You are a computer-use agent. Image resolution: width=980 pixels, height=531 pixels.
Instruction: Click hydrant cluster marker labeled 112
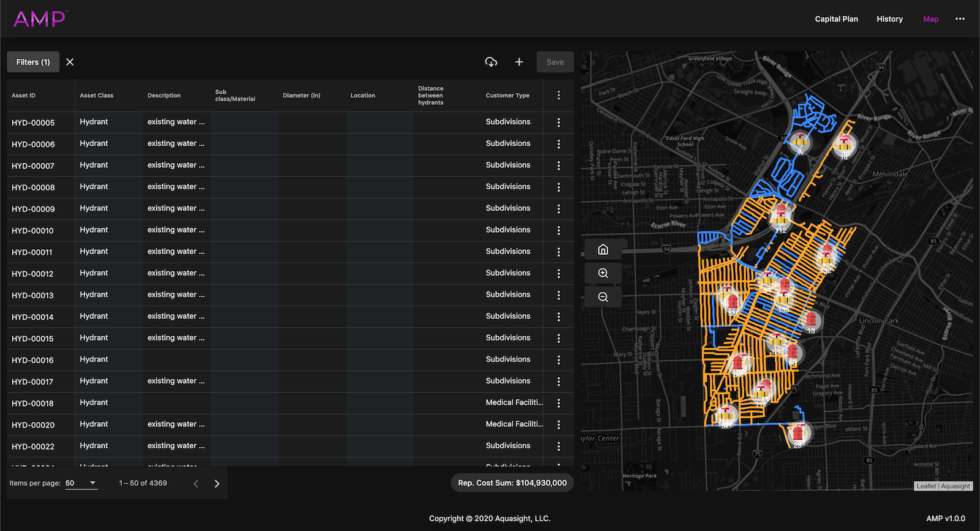tap(781, 219)
